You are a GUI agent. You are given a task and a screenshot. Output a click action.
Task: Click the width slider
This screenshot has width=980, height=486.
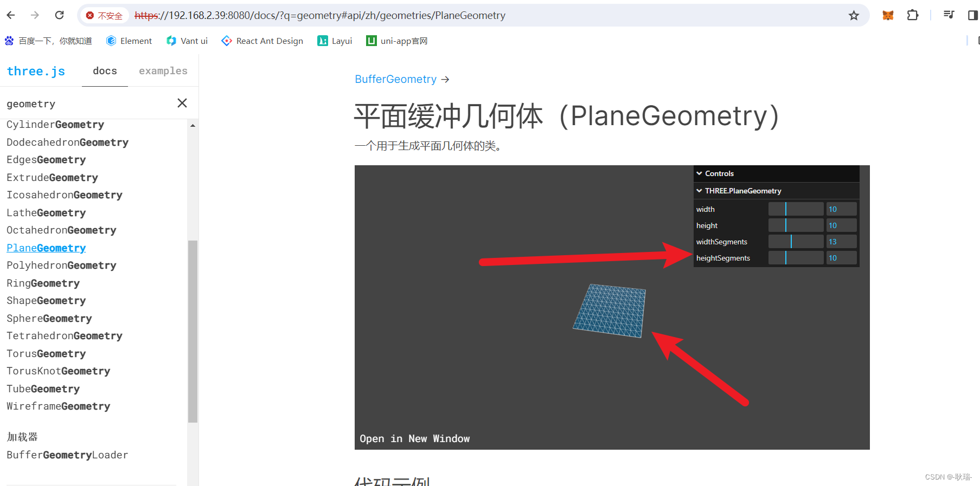(796, 209)
